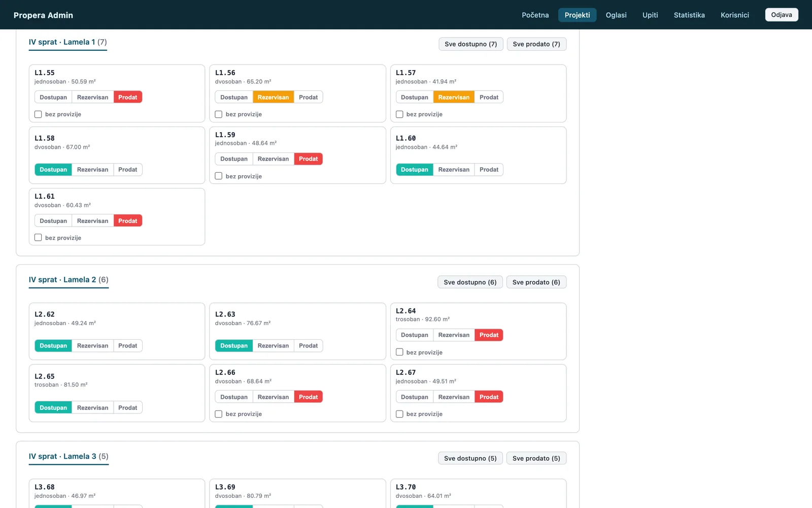Enable bez provizije for unit L2.66

[219, 414]
